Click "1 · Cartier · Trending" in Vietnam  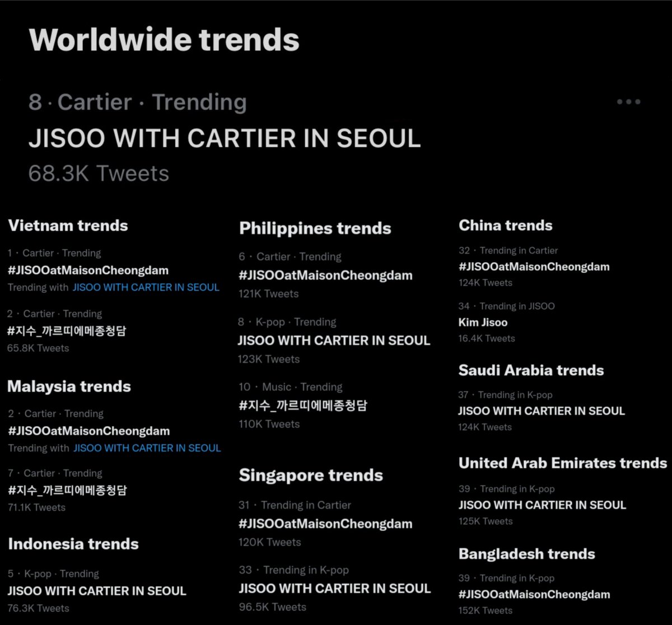click(54, 253)
